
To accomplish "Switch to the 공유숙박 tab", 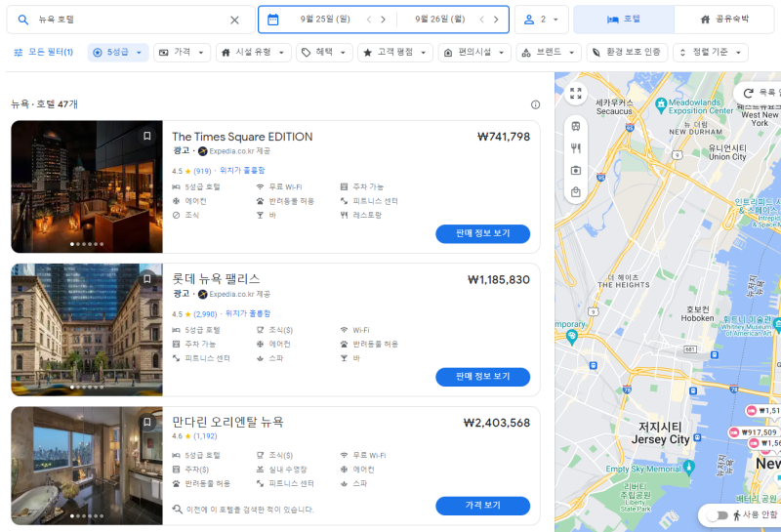I will [x=724, y=20].
